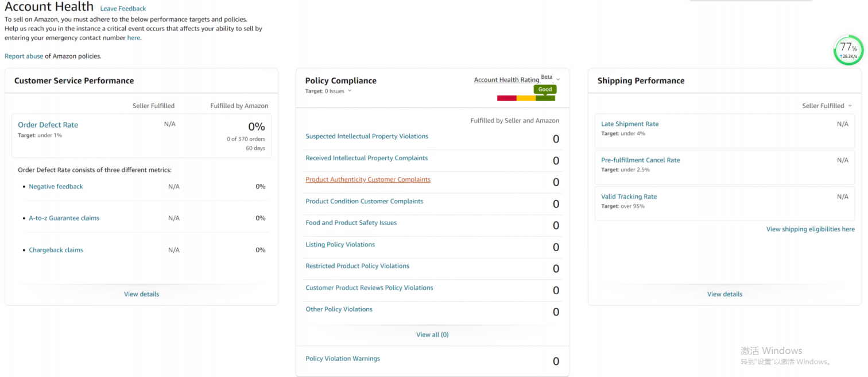Open Customer Product Reviews Policy Violations
868x377 pixels.
pos(369,288)
